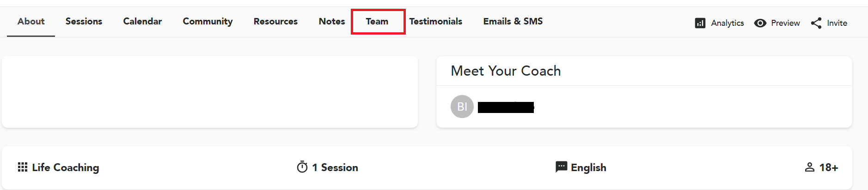View the Notes tab

pos(331,21)
